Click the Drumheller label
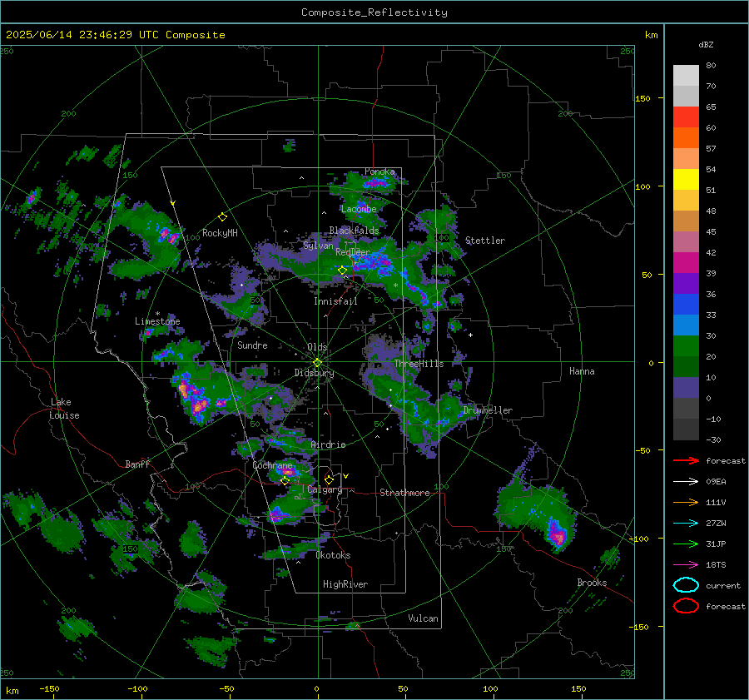The width and height of the screenshot is (749, 700). (x=488, y=410)
